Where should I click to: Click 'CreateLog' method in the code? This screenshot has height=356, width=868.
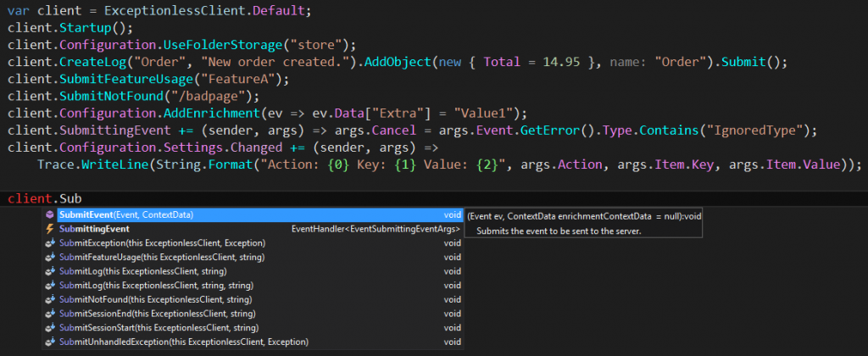[92, 62]
